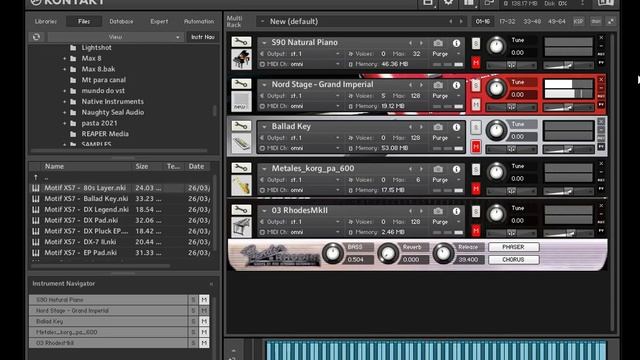Click snapshot camera icon on Nord Stage
Screen dimensions: 640x360
tap(438, 85)
